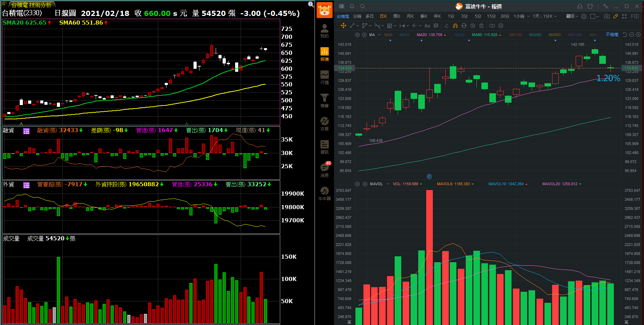Expand the arrow tool dropdown chevron

420,26
